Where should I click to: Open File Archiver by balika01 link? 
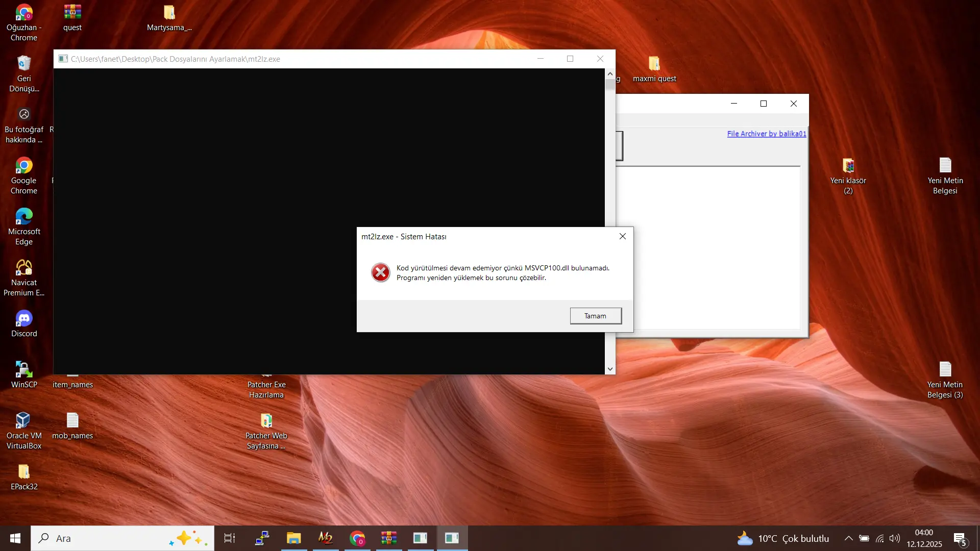[x=766, y=134]
